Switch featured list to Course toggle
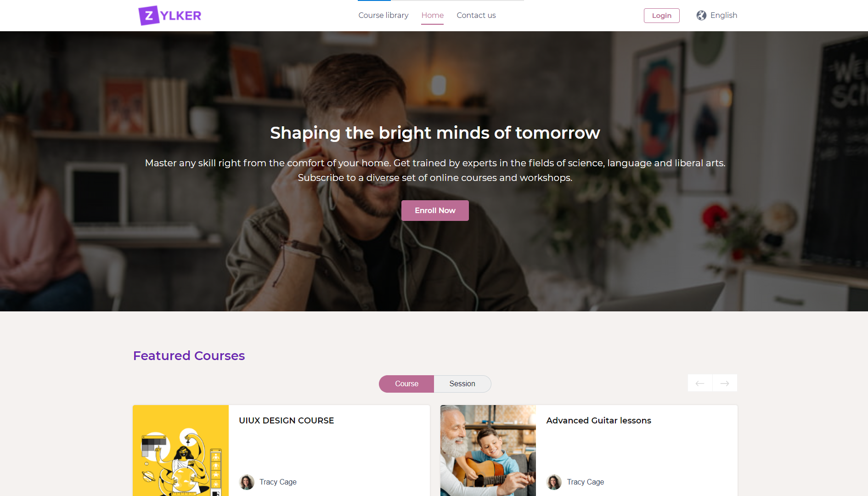The height and width of the screenshot is (496, 868). [x=406, y=384]
